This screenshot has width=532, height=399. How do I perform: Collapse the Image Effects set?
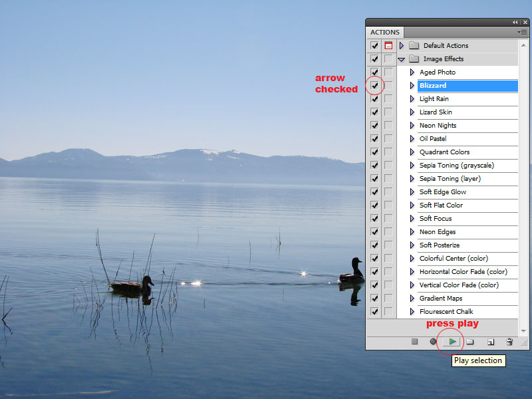(402, 59)
